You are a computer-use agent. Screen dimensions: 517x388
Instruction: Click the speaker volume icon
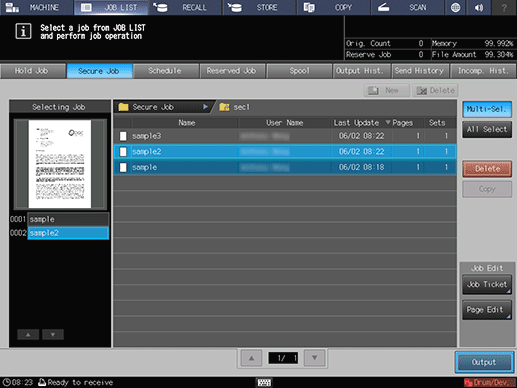coord(479,7)
